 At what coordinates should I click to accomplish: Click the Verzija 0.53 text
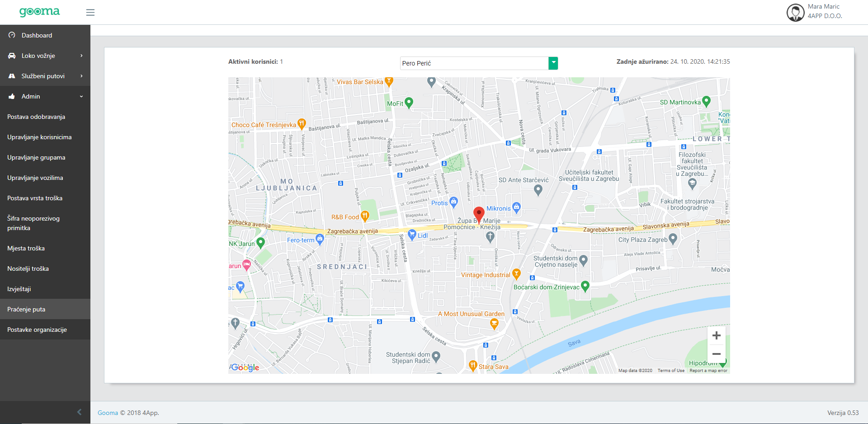[x=843, y=413]
